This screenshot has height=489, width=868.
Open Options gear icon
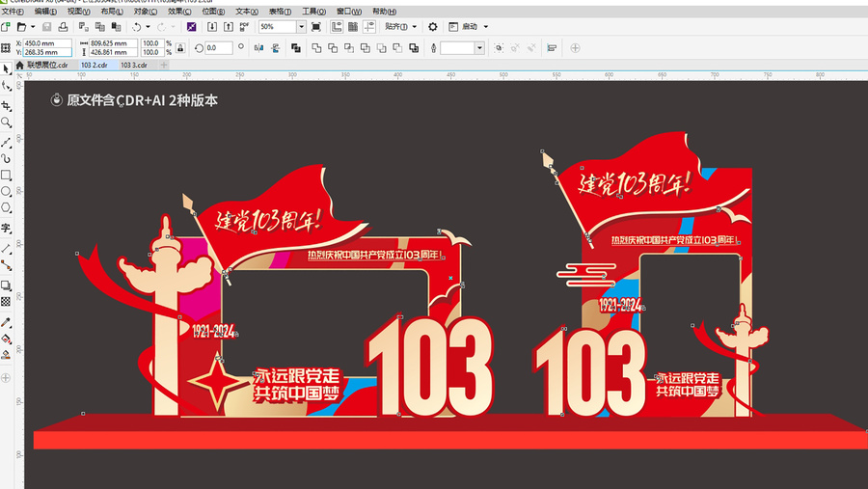pyautogui.click(x=433, y=27)
